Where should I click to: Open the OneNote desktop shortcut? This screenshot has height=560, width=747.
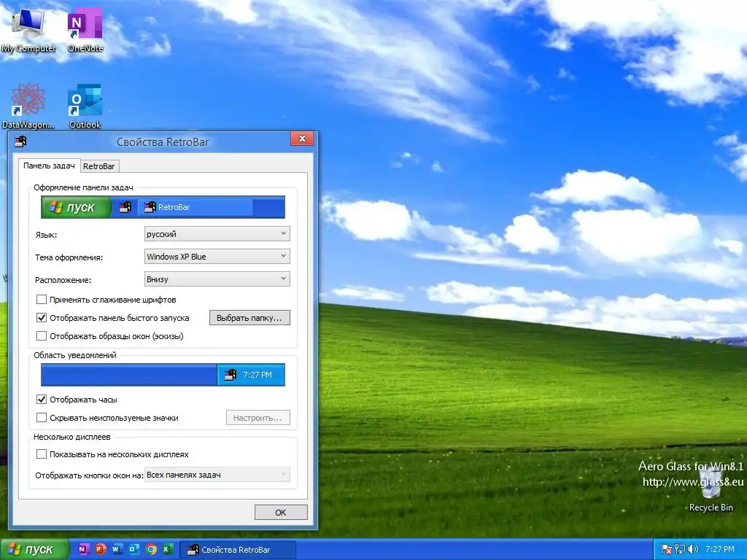pyautogui.click(x=85, y=31)
